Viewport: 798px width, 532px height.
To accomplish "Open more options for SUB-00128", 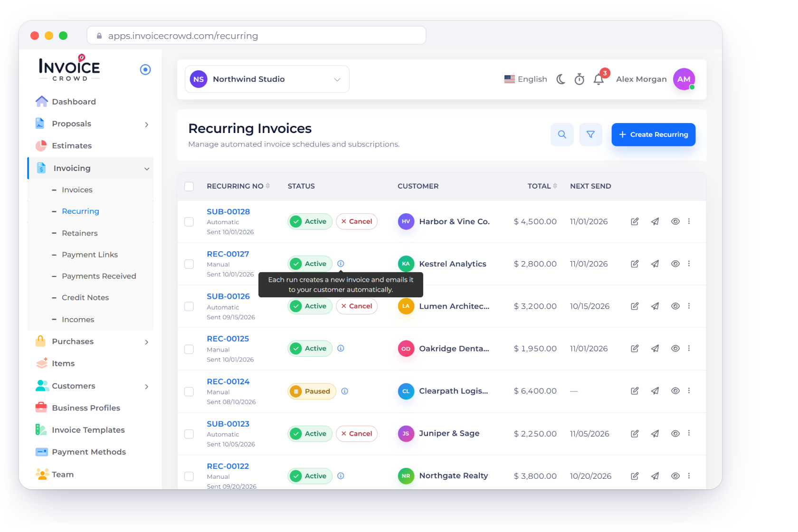I will (689, 221).
